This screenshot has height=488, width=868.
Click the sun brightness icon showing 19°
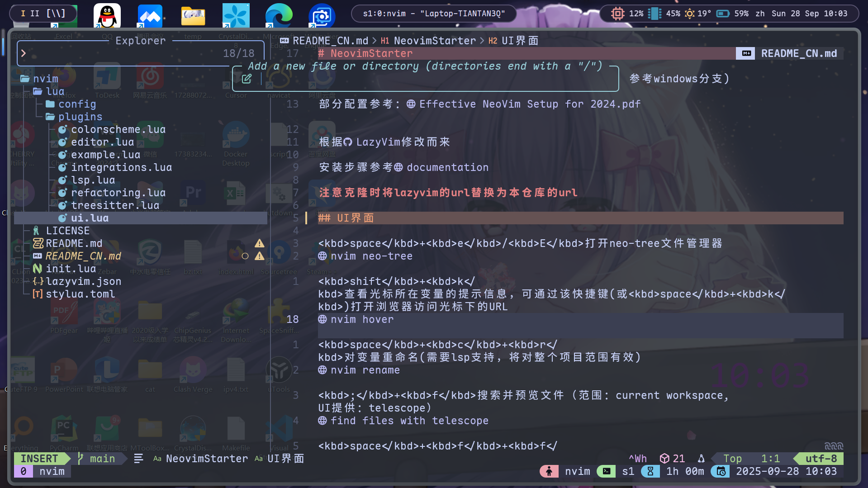tap(689, 14)
